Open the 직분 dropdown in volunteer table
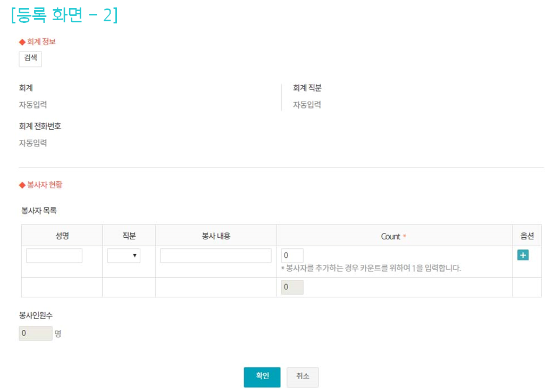 123,256
